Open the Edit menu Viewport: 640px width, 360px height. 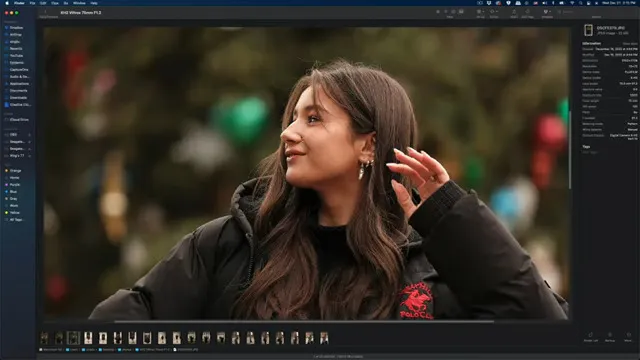[x=43, y=3]
